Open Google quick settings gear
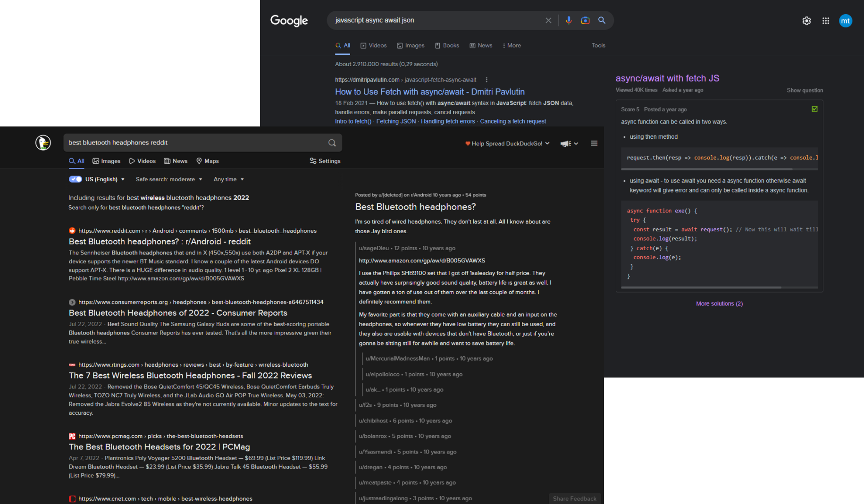 click(806, 21)
